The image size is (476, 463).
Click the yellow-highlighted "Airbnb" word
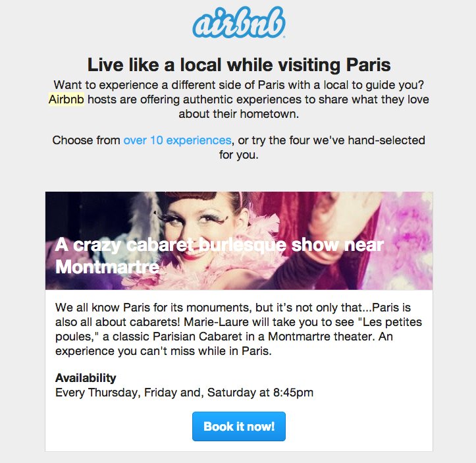click(x=66, y=99)
